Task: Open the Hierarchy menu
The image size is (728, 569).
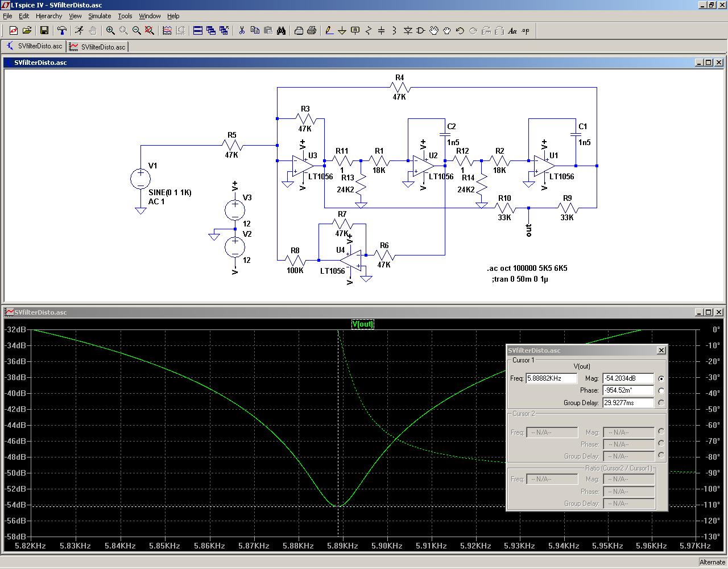Action: [x=49, y=16]
